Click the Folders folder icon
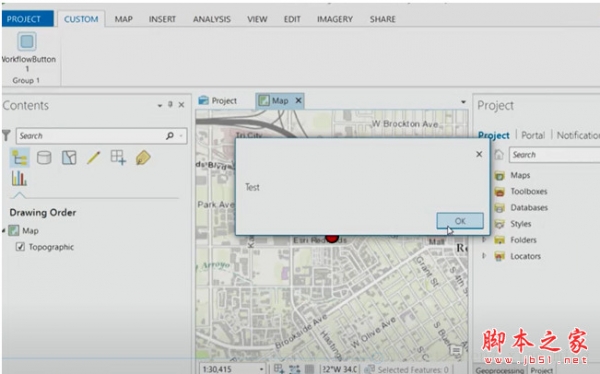Image resolution: width=600 pixels, height=374 pixels. coord(499,240)
